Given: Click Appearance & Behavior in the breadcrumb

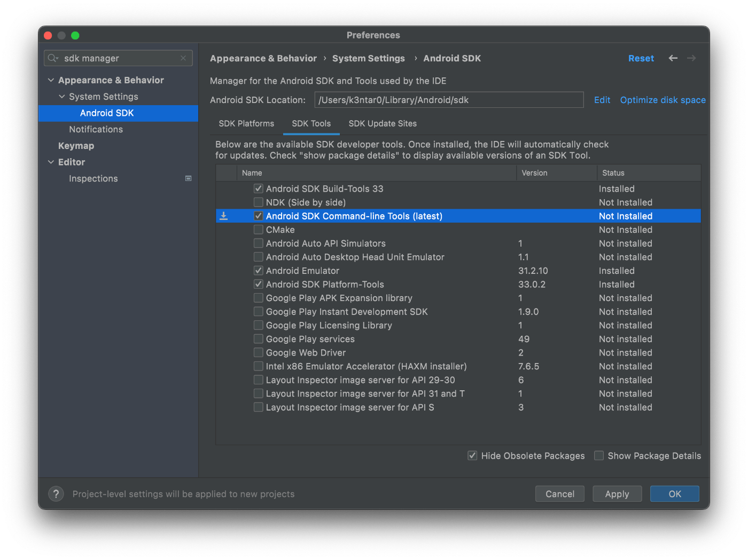Looking at the screenshot, I should [263, 58].
